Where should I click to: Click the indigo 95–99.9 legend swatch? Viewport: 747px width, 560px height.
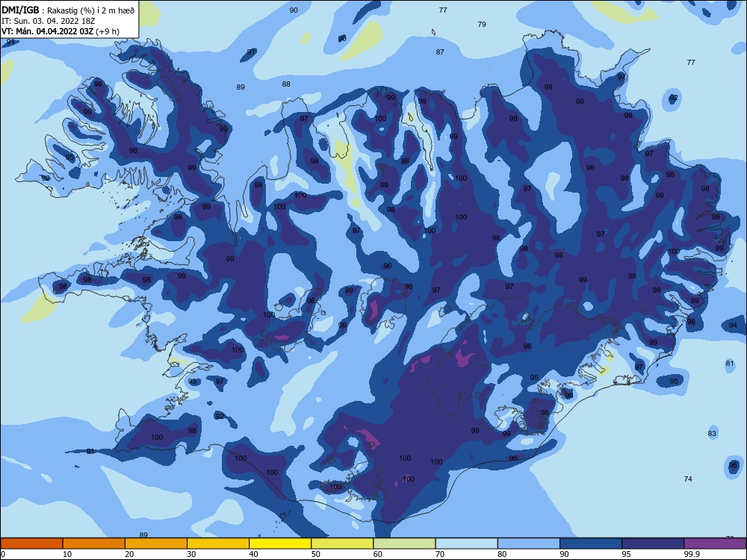(653, 544)
